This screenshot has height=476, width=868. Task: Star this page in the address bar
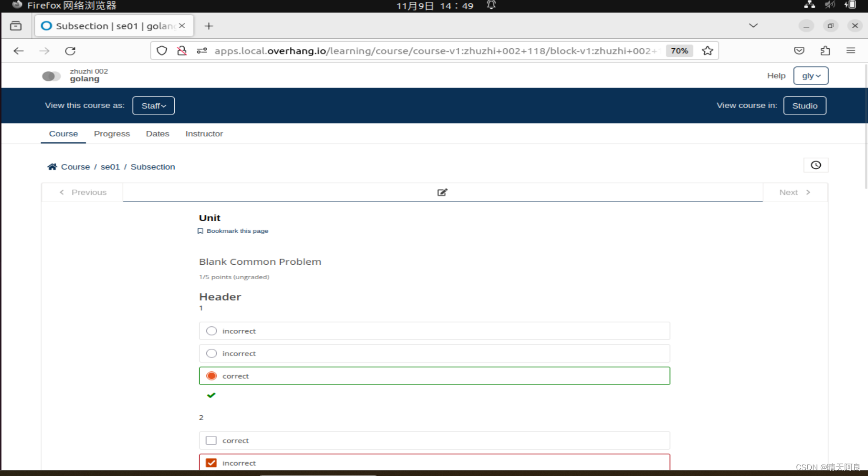[x=707, y=50]
